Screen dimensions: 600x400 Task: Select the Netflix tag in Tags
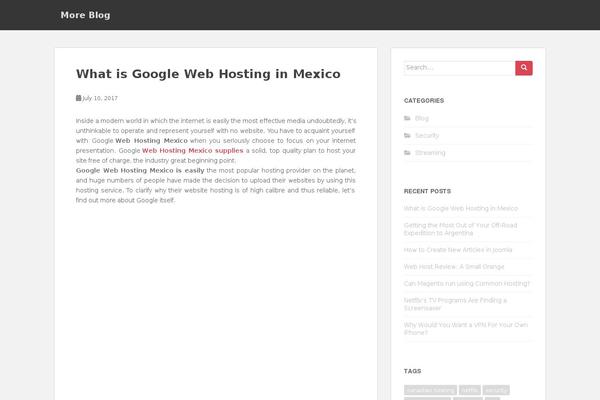pos(470,390)
